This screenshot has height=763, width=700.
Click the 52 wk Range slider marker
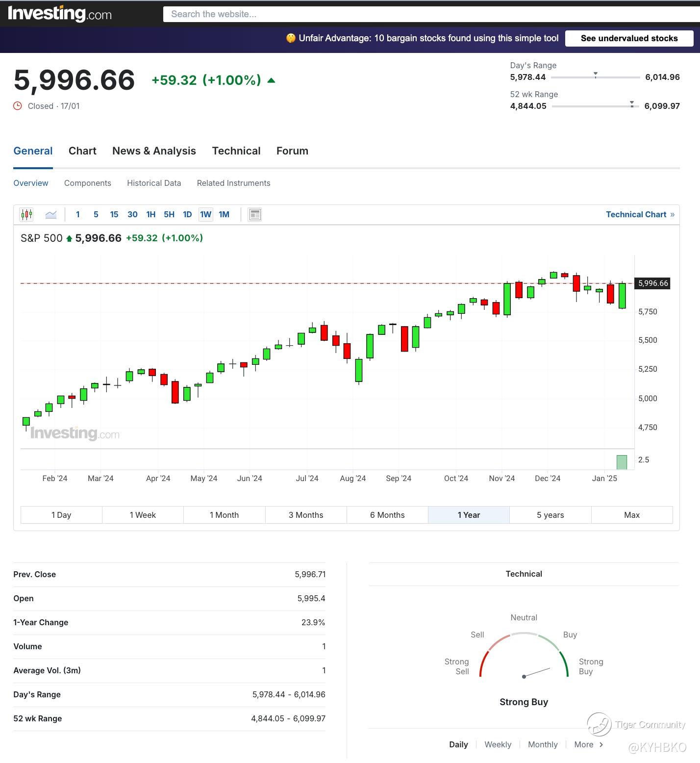(632, 103)
